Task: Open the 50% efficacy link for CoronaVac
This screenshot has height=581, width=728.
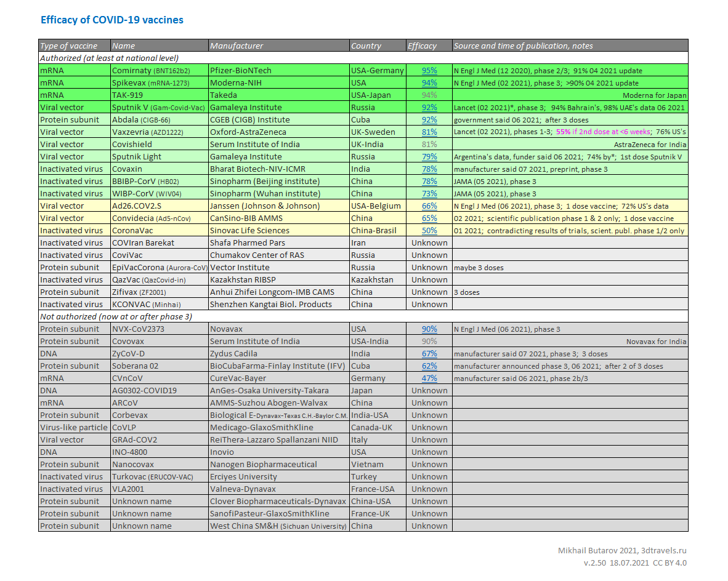Action: click(x=429, y=230)
